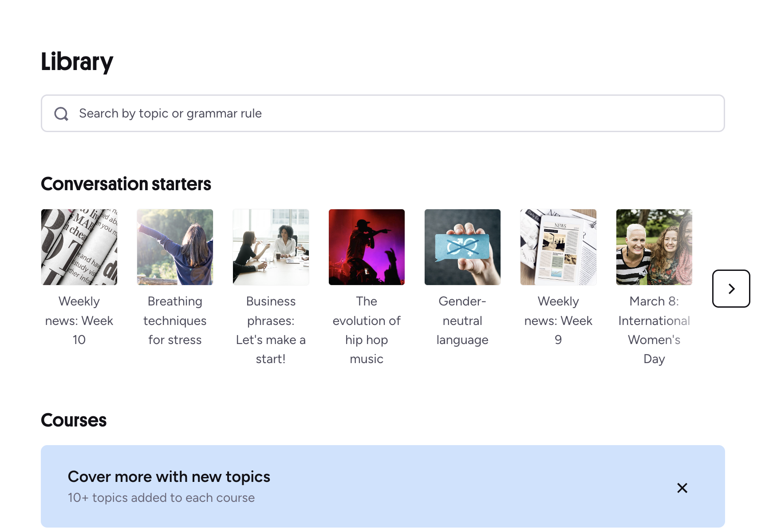Select Weekly news Week 9 newspaper image
765x532 pixels.
click(558, 247)
